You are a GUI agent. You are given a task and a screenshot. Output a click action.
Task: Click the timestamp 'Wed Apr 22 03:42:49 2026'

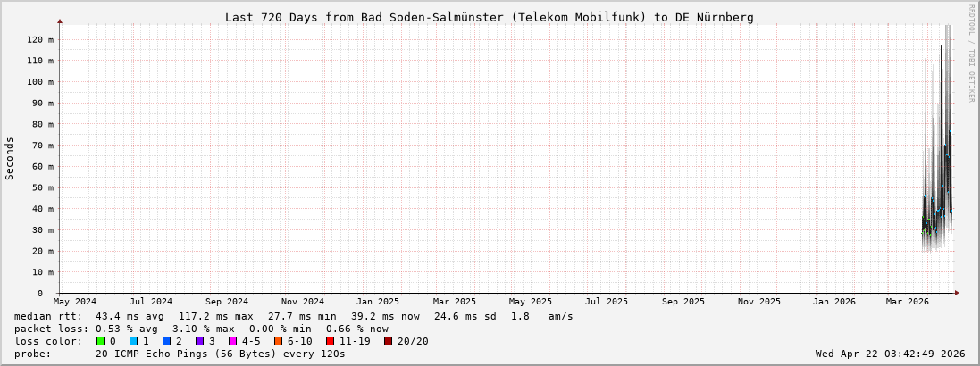tap(890, 354)
